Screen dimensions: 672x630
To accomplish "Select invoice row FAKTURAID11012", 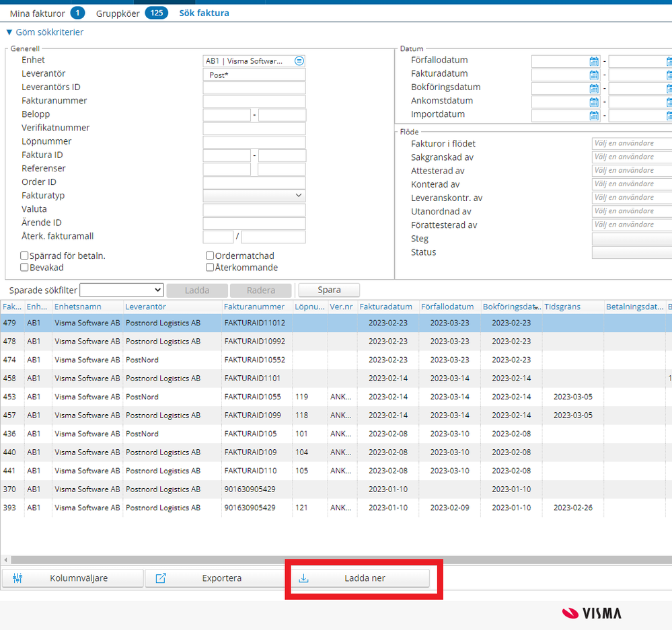I will (336, 323).
